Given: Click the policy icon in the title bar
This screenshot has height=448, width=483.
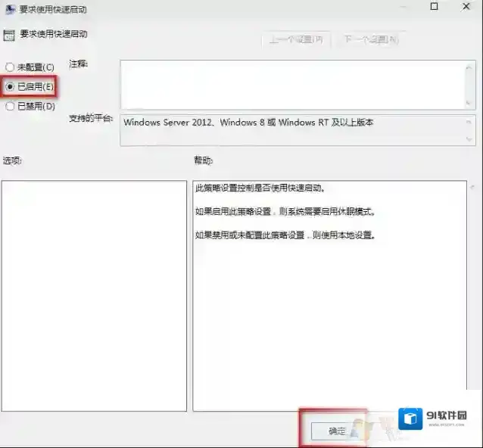Looking at the screenshot, I should click(8, 11).
